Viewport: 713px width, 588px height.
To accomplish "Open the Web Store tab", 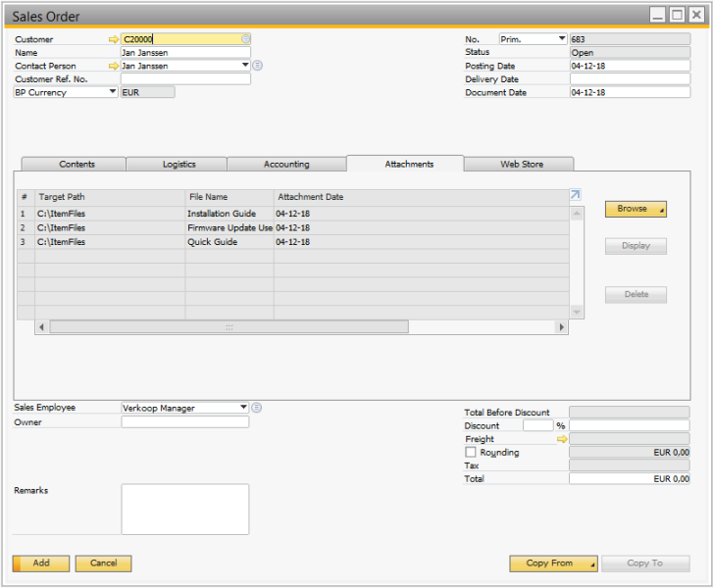I will [521, 164].
